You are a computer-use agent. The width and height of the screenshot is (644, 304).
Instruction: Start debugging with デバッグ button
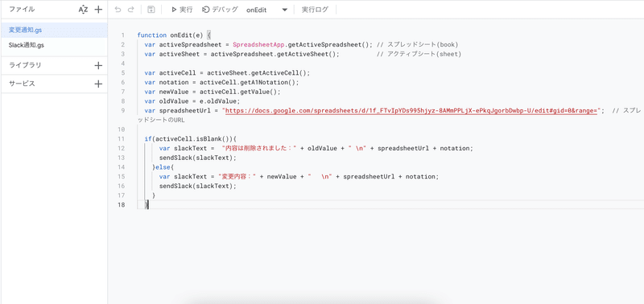[x=220, y=10]
